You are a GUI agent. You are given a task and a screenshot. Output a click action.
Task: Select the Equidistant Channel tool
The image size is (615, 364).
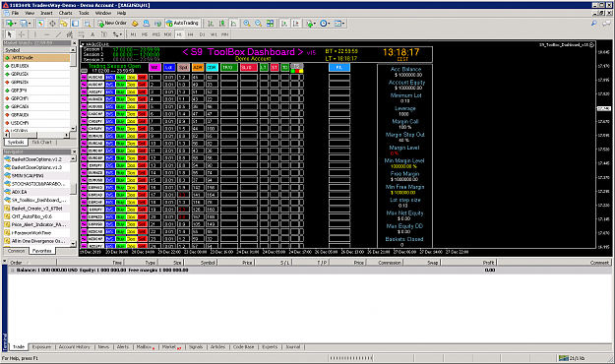tap(70, 34)
